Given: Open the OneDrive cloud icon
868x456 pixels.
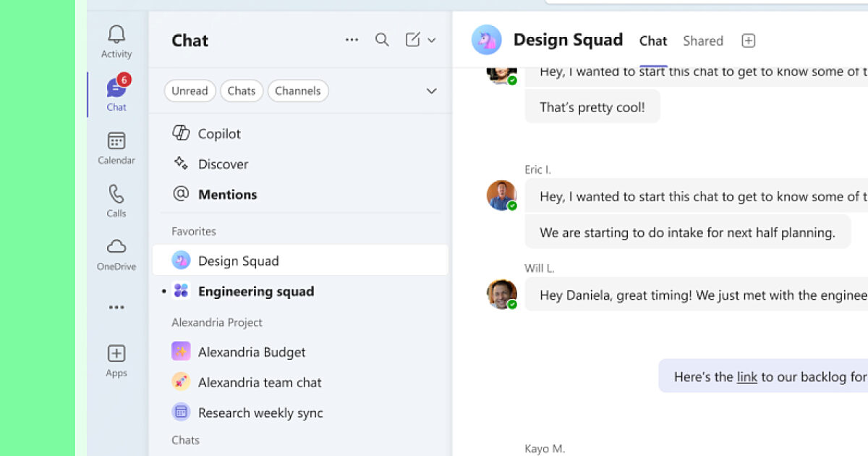Looking at the screenshot, I should pyautogui.click(x=116, y=246).
